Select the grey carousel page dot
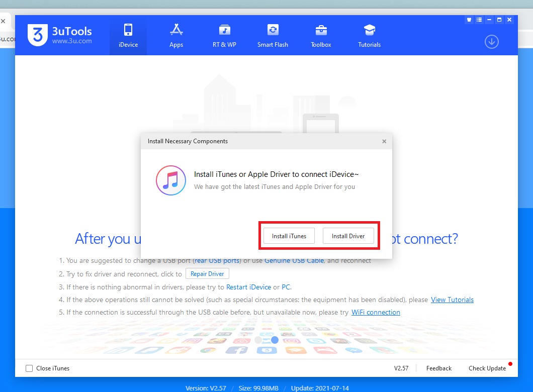The width and height of the screenshot is (533, 392). (258, 340)
